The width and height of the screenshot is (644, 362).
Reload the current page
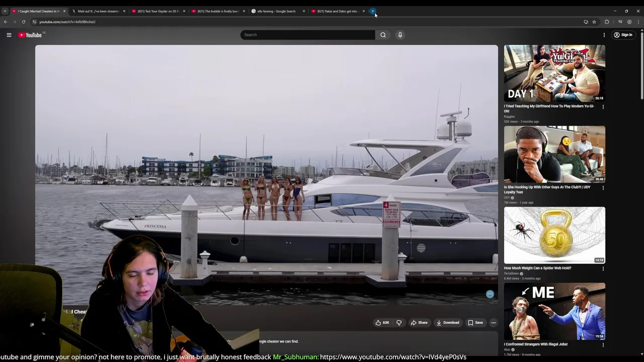tap(23, 22)
